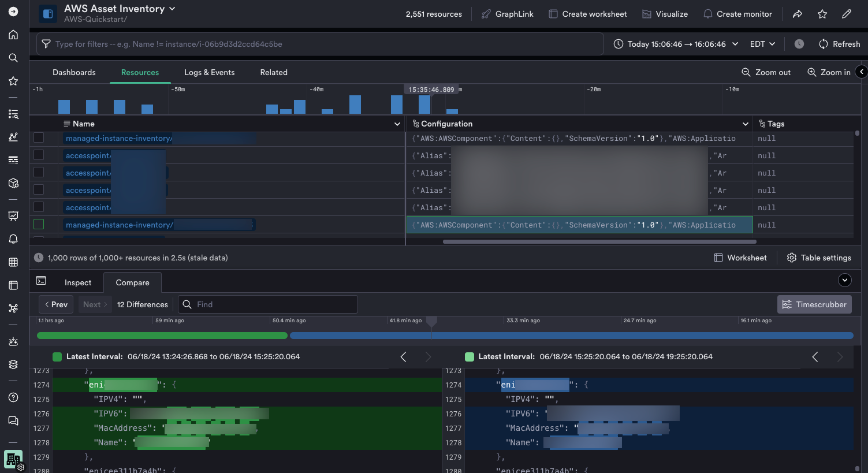
Task: Open the bell alerts icon in the sidebar
Action: [x=13, y=239]
